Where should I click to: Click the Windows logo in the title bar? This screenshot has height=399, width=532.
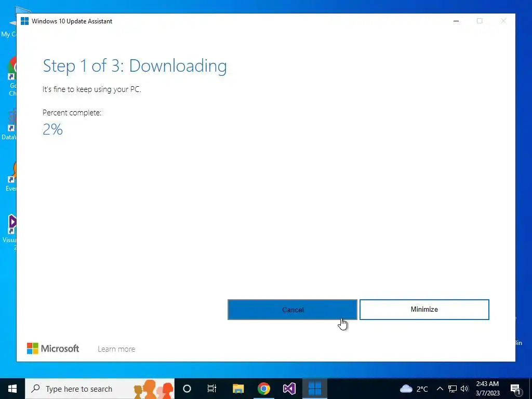[25, 21]
